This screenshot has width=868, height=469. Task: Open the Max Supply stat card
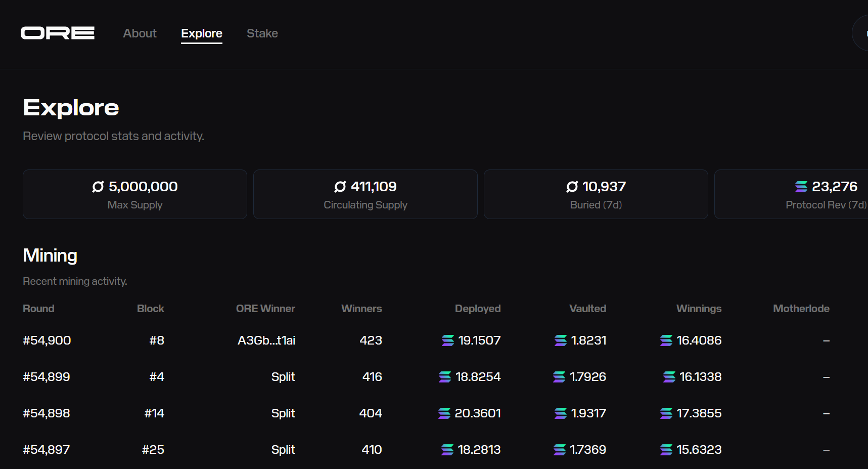pos(135,194)
